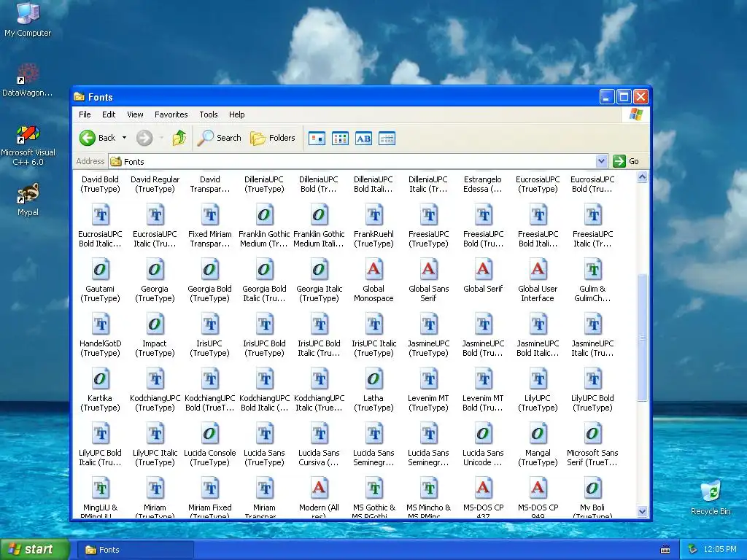Viewport: 747px width, 560px height.
Task: Click the scrollbar down arrow
Action: pos(642,512)
